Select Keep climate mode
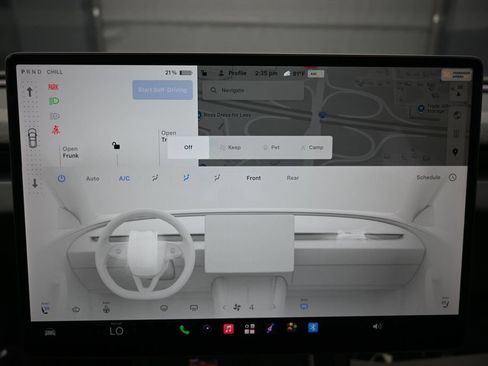Viewport: 488px width, 366px height. [x=230, y=147]
